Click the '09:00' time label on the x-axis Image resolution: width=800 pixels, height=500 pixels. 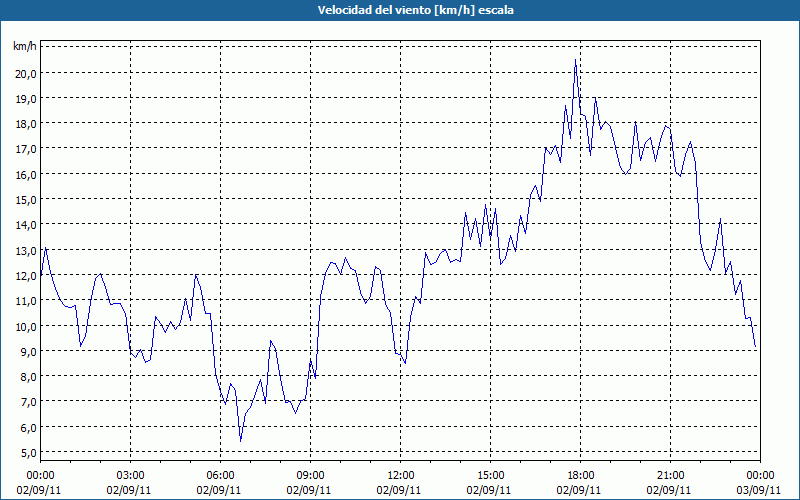pyautogui.click(x=310, y=476)
